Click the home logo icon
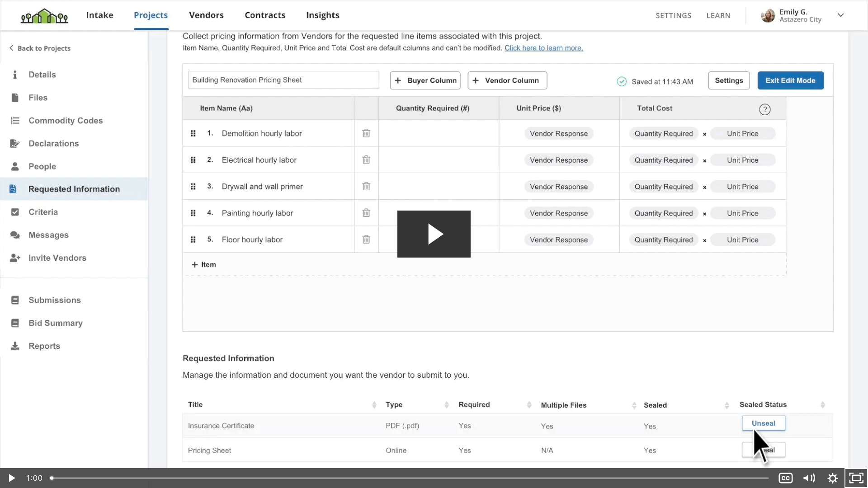The image size is (868, 488). point(44,16)
